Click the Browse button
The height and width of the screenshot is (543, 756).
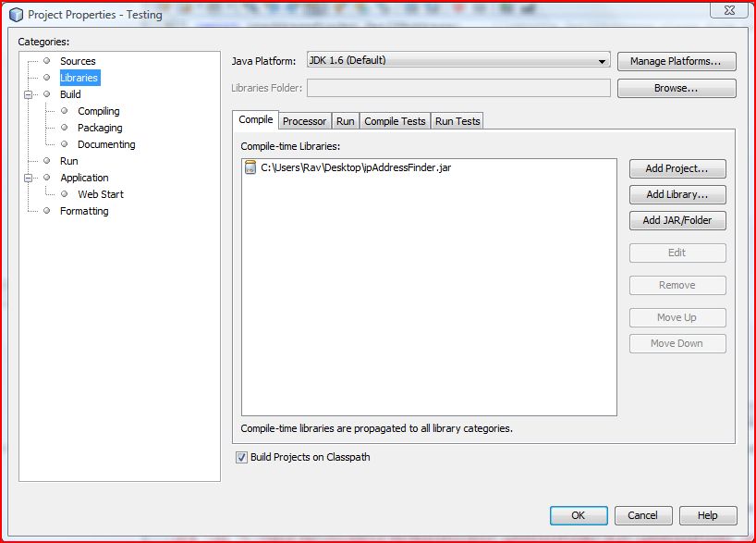(x=677, y=88)
